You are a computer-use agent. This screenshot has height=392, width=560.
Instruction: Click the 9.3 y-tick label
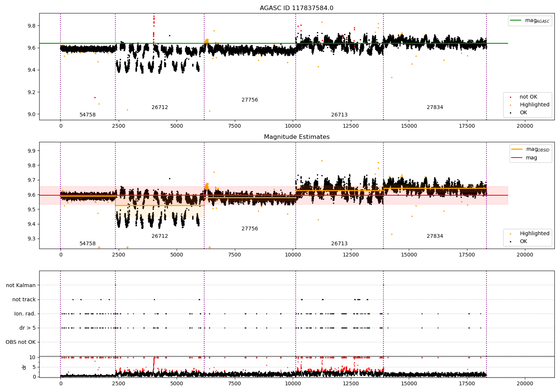coord(31,239)
